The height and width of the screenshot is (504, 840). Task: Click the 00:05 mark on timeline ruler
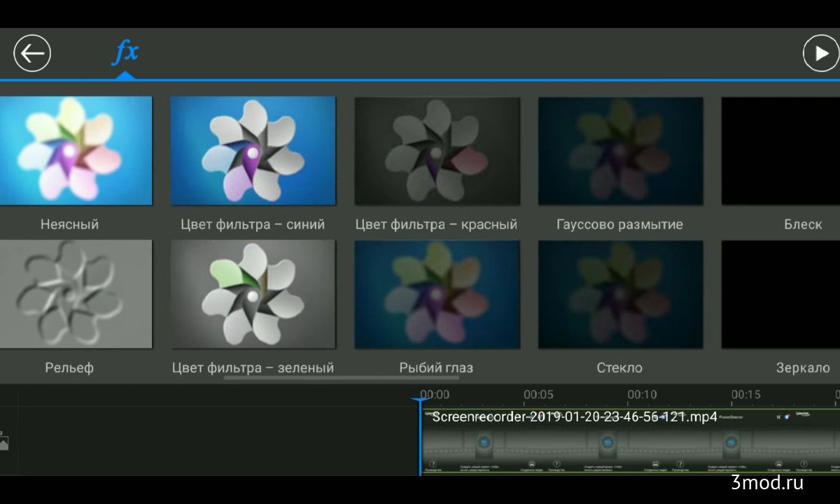[538, 395]
